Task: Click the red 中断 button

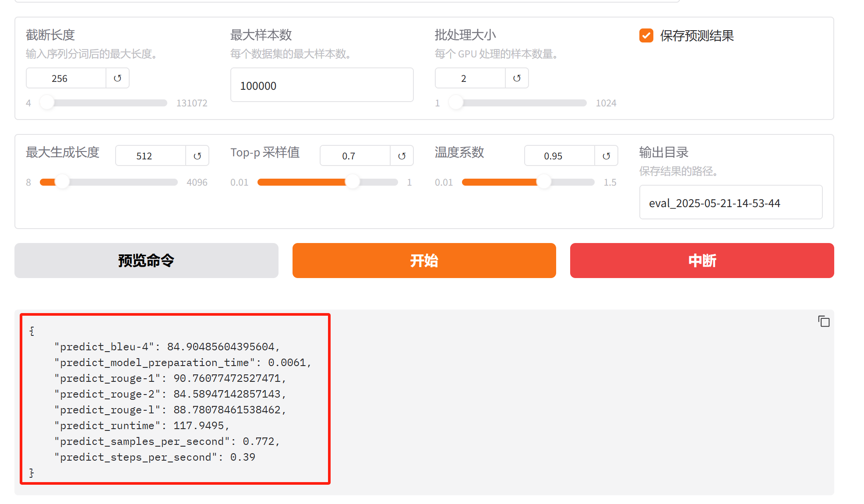Action: (702, 261)
